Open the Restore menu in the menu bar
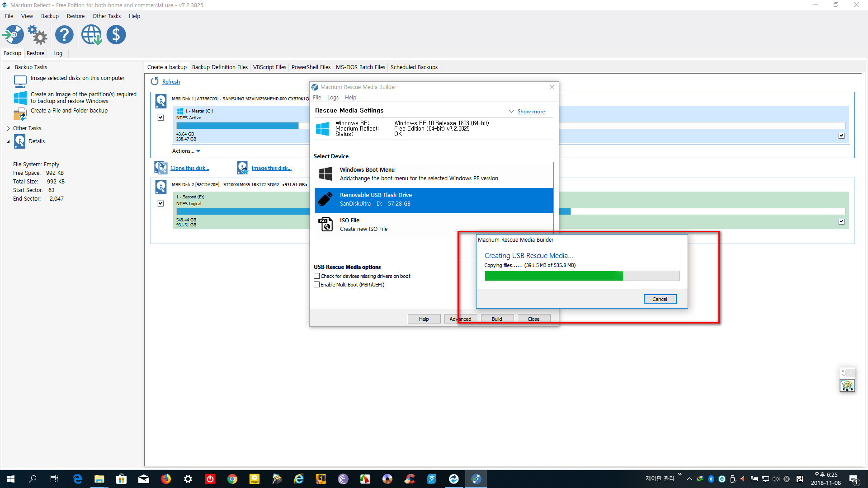The width and height of the screenshot is (868, 488). (75, 16)
